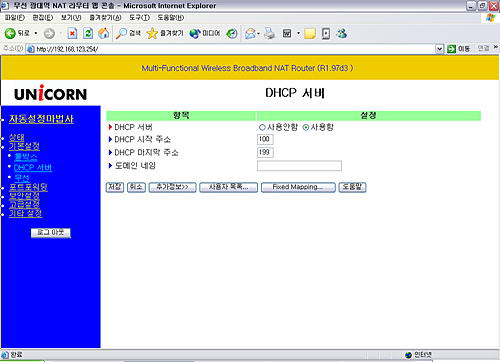This screenshot has width=500, height=362.
Task: Click the Cancel button (취소)
Action: click(x=136, y=187)
